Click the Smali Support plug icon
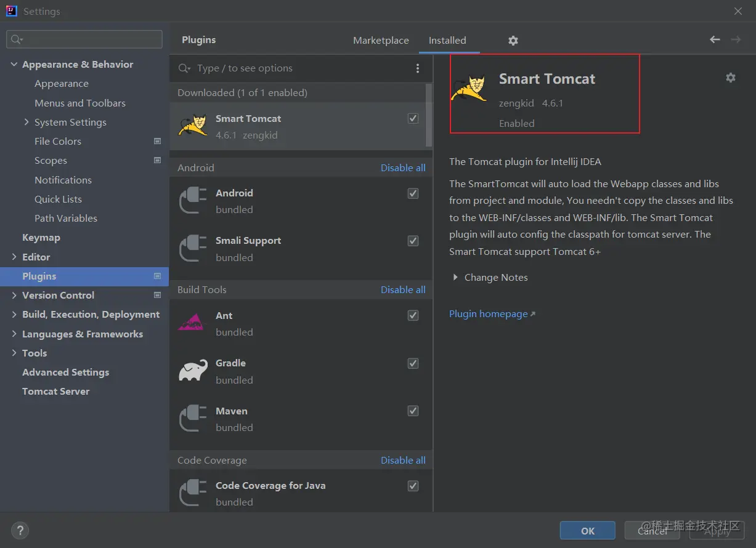756x548 pixels. pyautogui.click(x=193, y=248)
